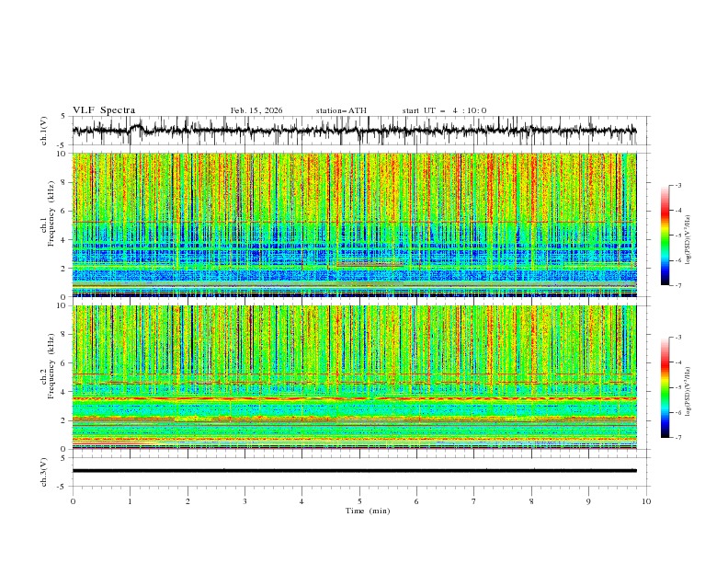Click the date 'Feb. 15, 2026'

pyautogui.click(x=256, y=110)
